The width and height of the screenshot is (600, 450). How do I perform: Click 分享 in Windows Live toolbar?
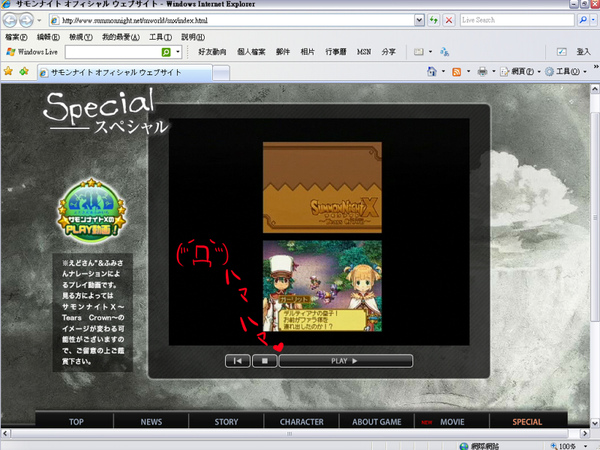coord(388,52)
